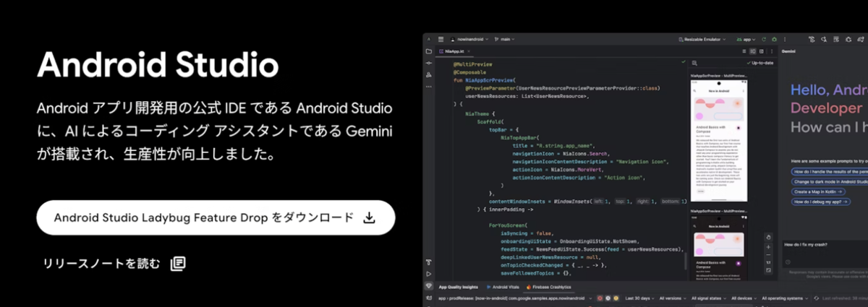Click the history clock icon in Gemini input

coord(788,261)
